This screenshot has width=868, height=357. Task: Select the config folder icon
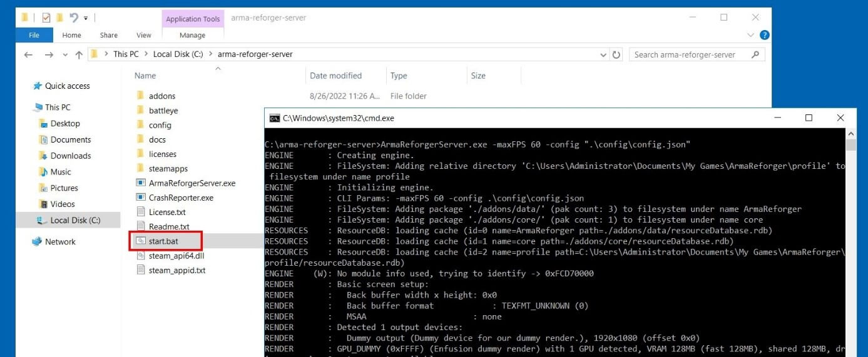click(x=141, y=125)
